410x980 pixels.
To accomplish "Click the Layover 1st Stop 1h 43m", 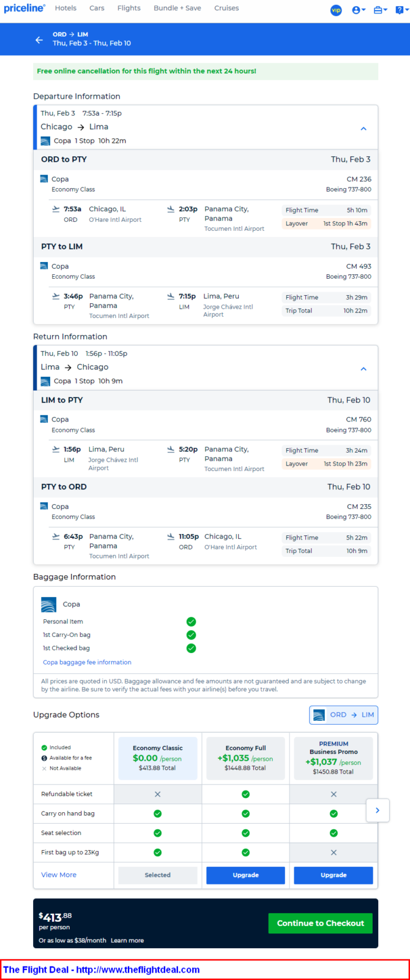I will [327, 224].
